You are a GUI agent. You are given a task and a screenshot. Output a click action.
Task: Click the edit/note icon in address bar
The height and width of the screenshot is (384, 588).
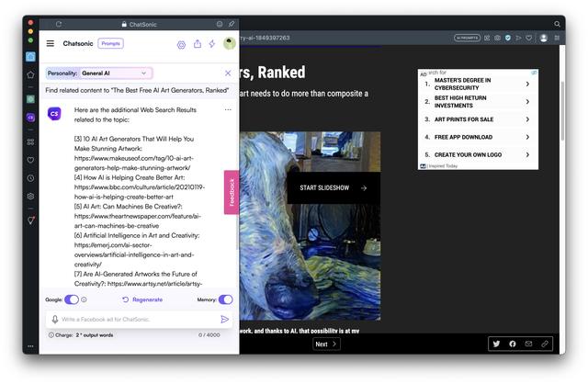click(487, 38)
